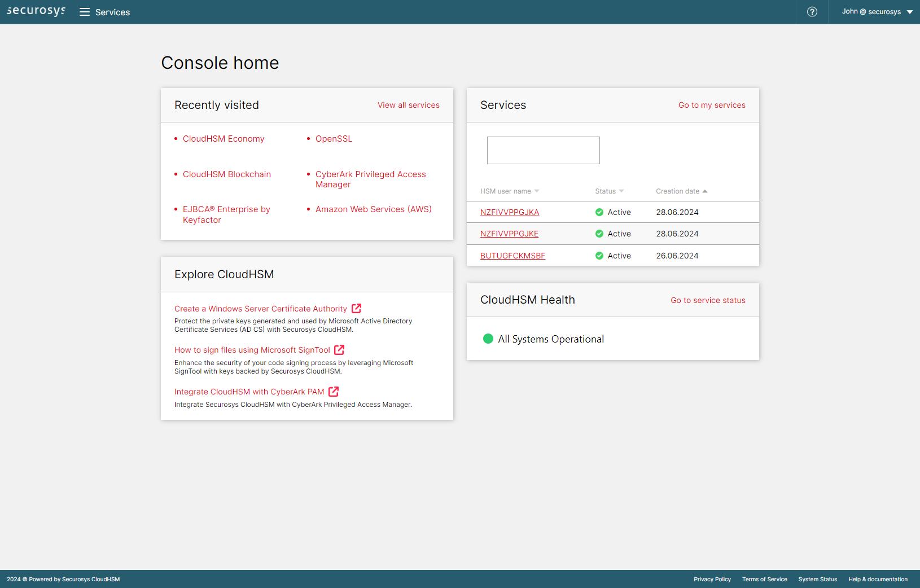Click green Active check icon for NZFIVVPPGJKA
Screen dimensions: 920x588
(599, 213)
